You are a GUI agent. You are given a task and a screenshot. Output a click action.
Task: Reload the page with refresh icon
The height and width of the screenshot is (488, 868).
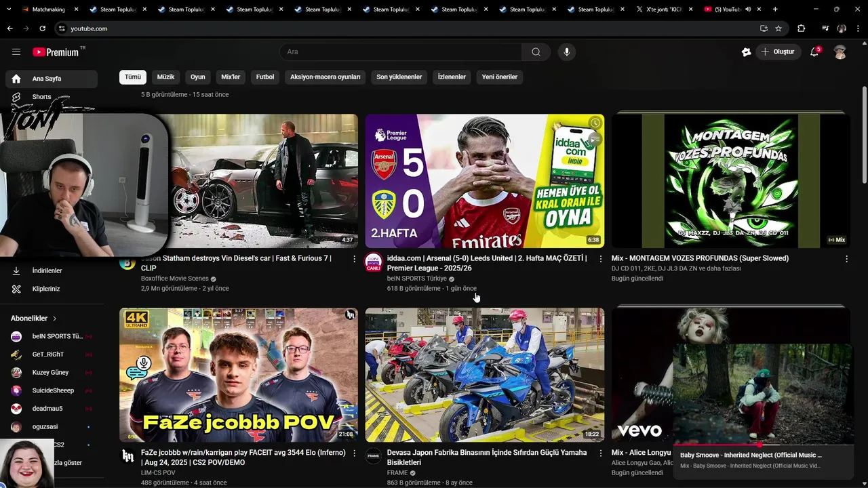pyautogui.click(x=42, y=28)
